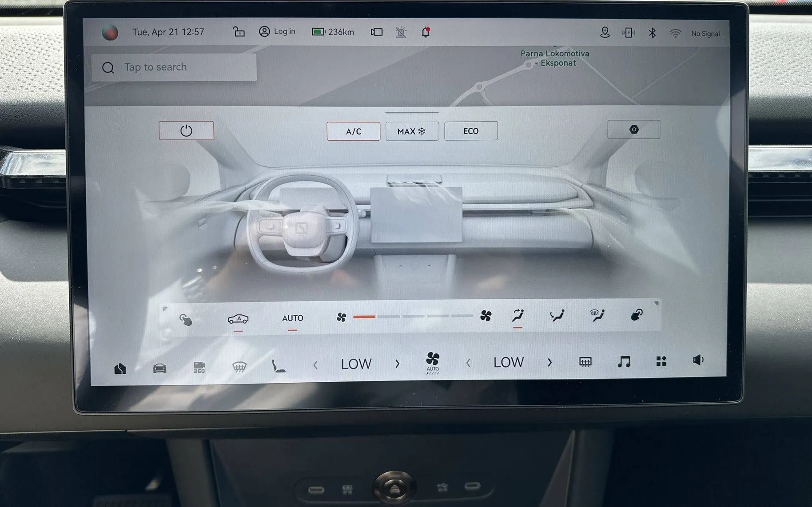Open seat comfort settings icon
This screenshot has height=507, width=812.
(x=279, y=366)
